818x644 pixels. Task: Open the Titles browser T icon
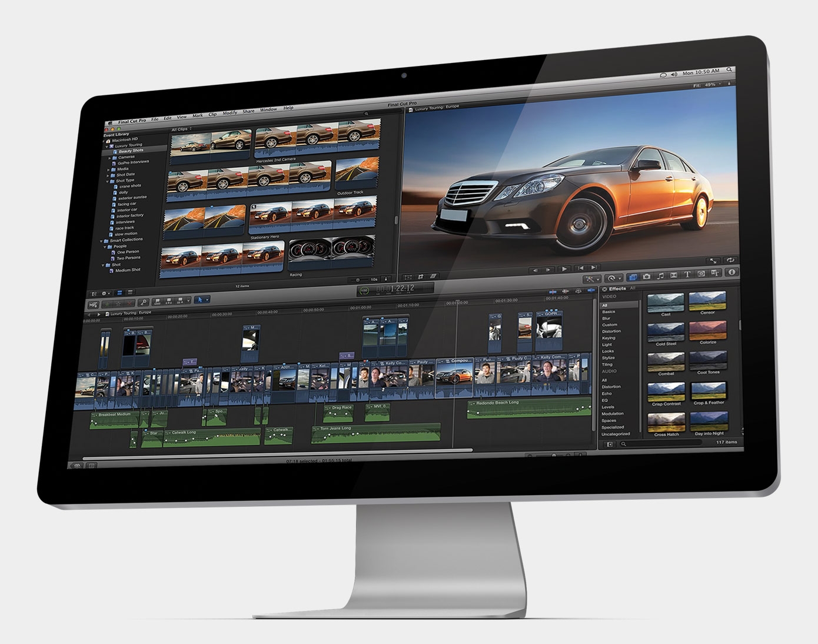tap(687, 274)
